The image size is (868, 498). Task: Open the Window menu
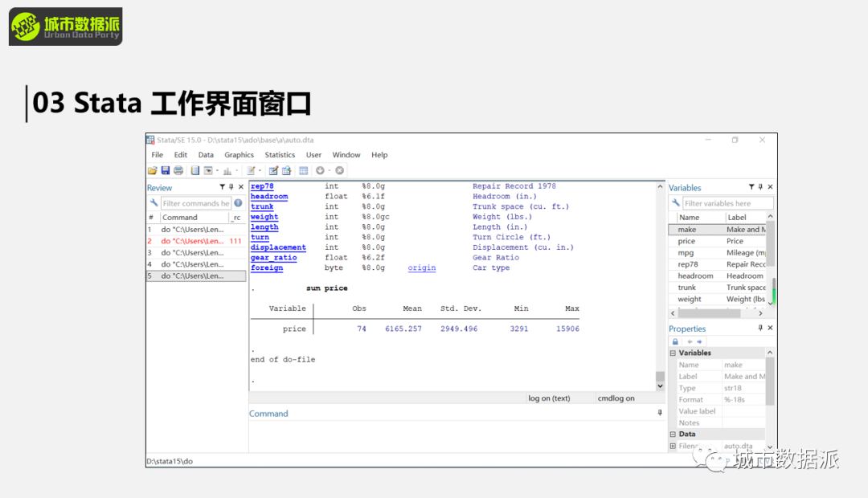point(346,155)
